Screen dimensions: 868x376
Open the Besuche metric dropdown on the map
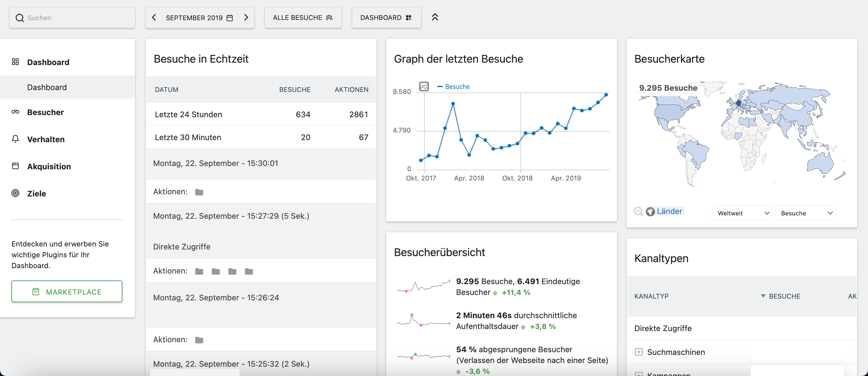[805, 213]
